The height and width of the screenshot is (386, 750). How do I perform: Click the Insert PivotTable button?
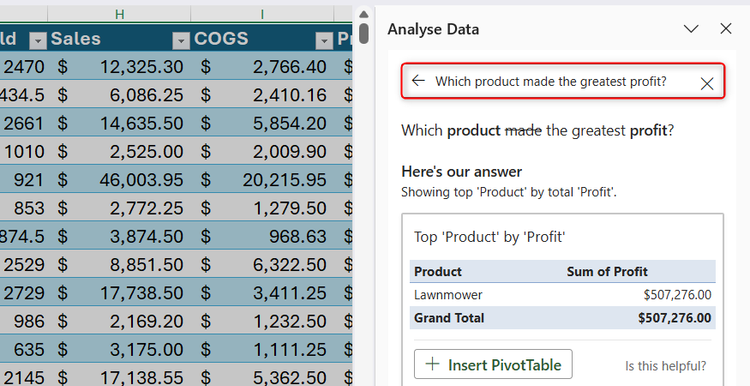coord(493,364)
